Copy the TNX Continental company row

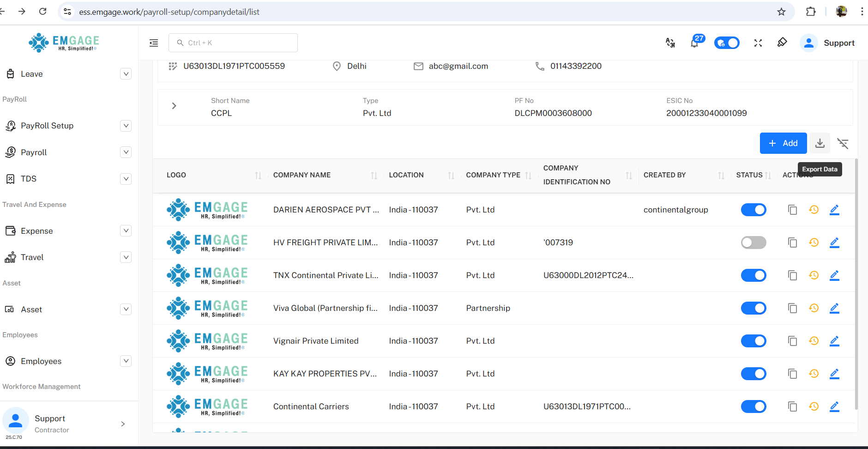tap(792, 275)
